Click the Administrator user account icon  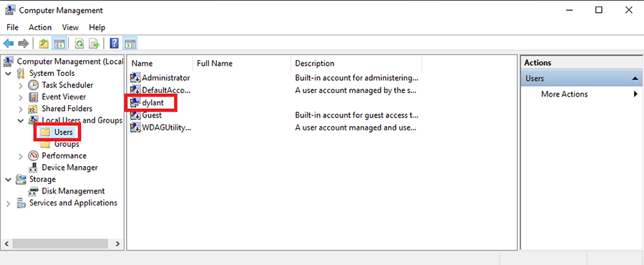click(135, 77)
